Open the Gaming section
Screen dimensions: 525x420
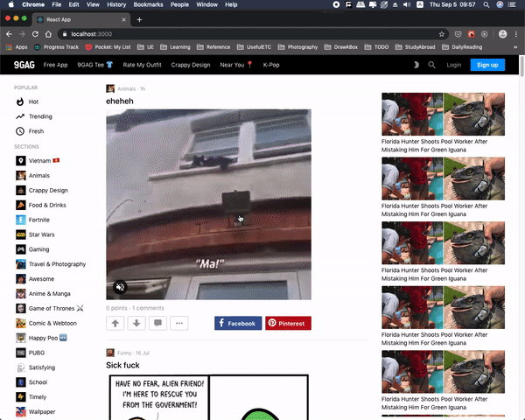pos(32,249)
